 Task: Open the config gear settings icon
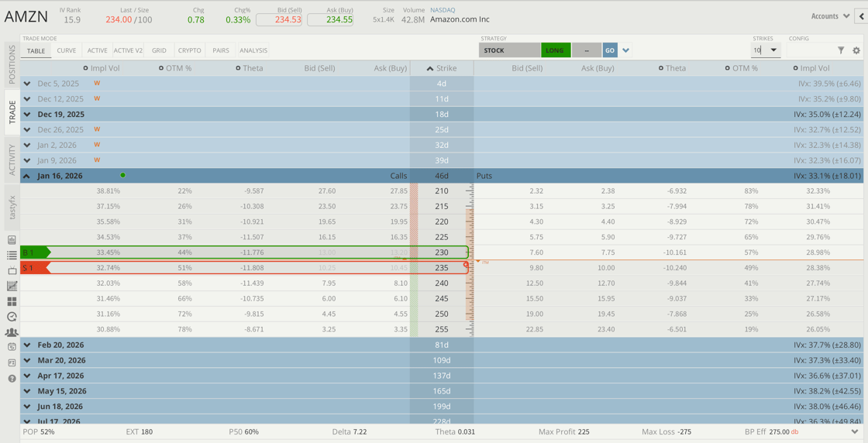pyautogui.click(x=856, y=50)
